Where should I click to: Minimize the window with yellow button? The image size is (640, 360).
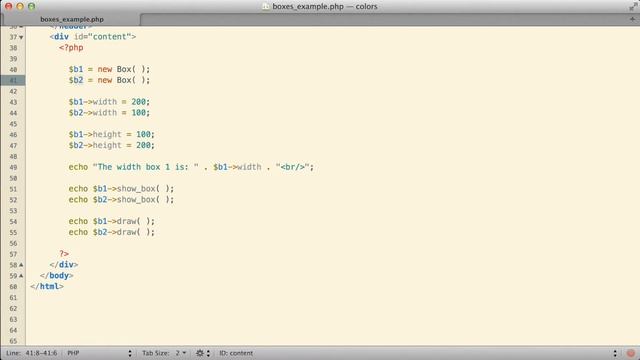click(20, 7)
